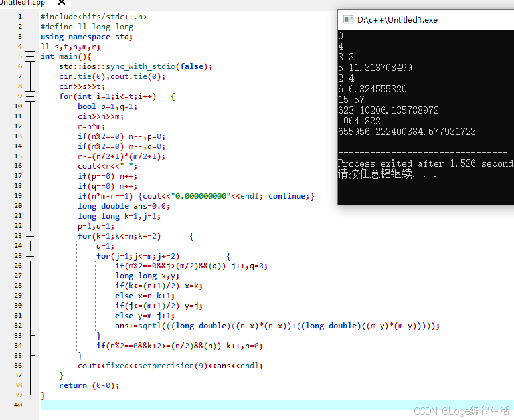Click the 'else y=m-j+1;' line
This screenshot has height=420, width=514.
click(x=145, y=316)
